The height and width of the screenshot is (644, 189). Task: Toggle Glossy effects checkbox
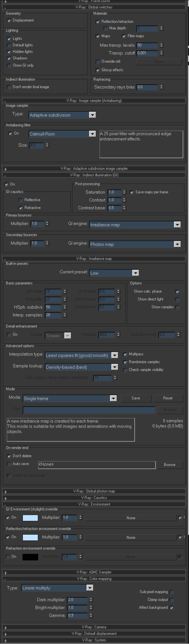tap(98, 70)
